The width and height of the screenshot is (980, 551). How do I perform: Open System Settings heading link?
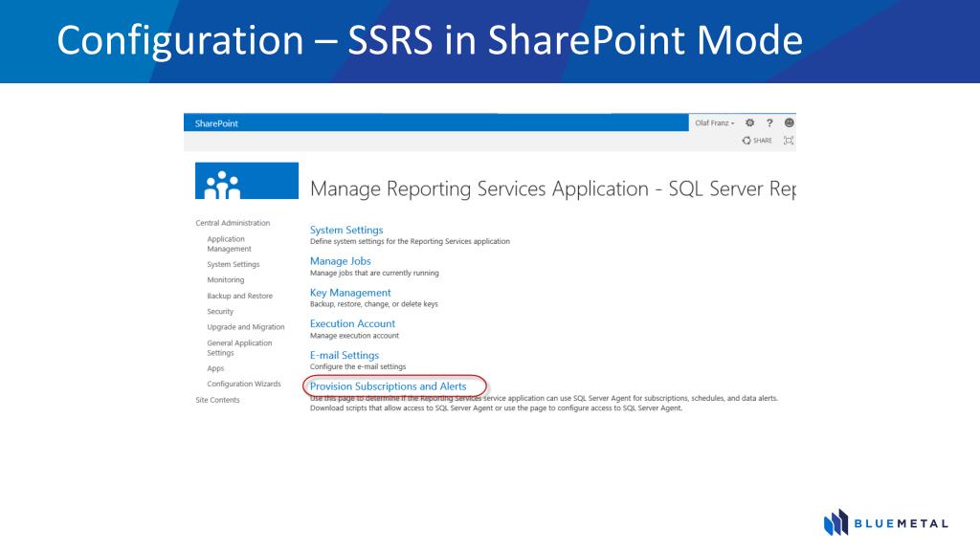pyautogui.click(x=346, y=230)
